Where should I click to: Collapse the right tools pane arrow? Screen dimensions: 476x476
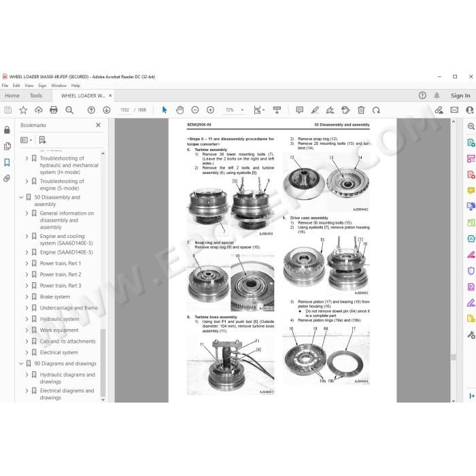(471, 396)
